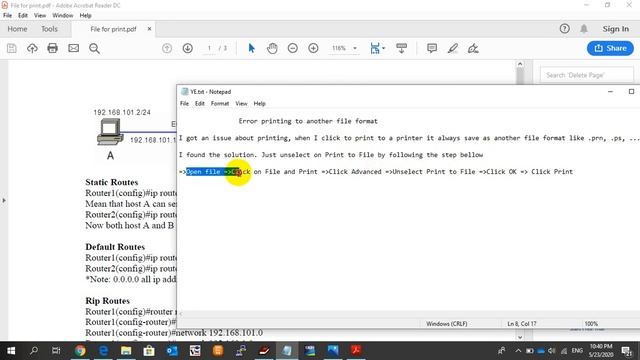Screen dimensions: 640x360
Task: Open the Windows Start menu
Action: click(11, 351)
